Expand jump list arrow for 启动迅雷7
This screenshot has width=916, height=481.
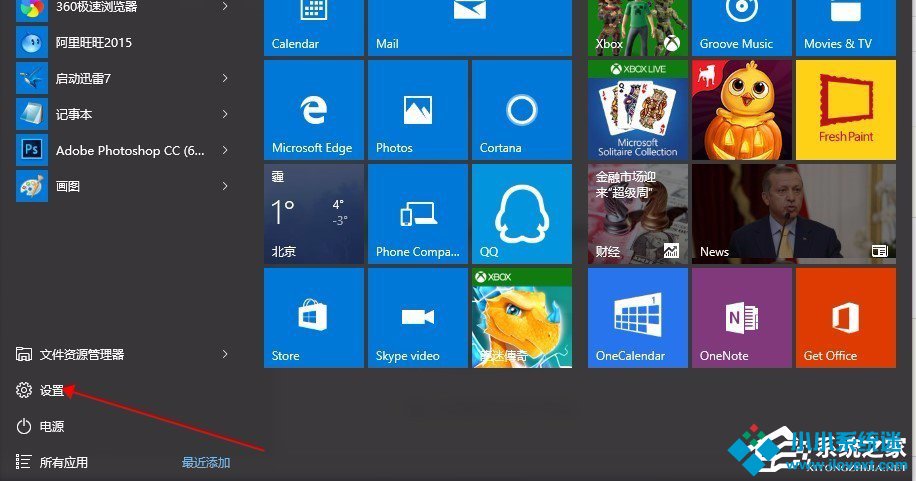pos(225,78)
